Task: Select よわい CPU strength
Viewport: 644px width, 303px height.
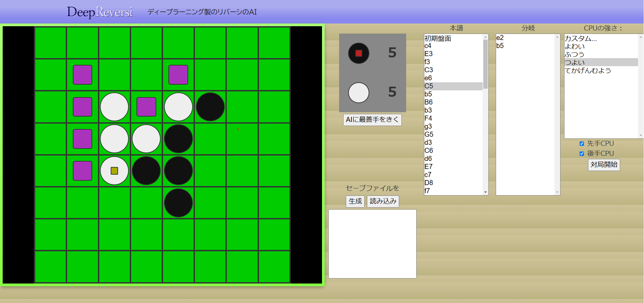Action: 601,46
